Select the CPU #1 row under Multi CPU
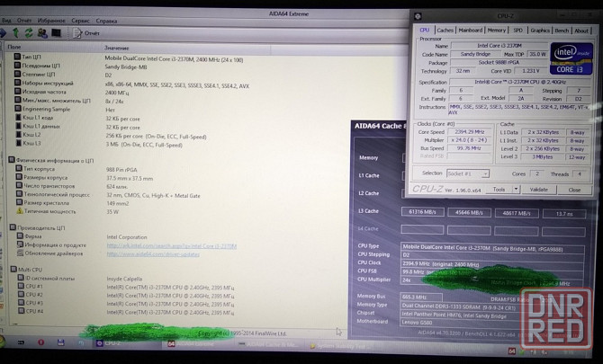Viewport: 603px width, 364px height. [126, 287]
